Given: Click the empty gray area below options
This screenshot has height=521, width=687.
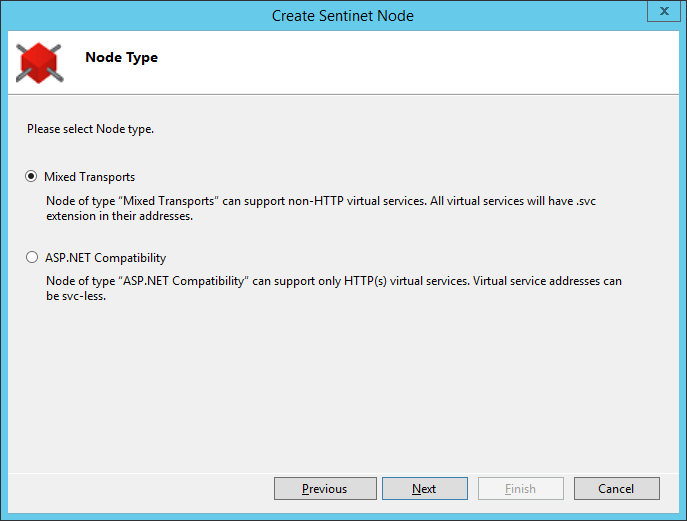Looking at the screenshot, I should tap(343, 386).
